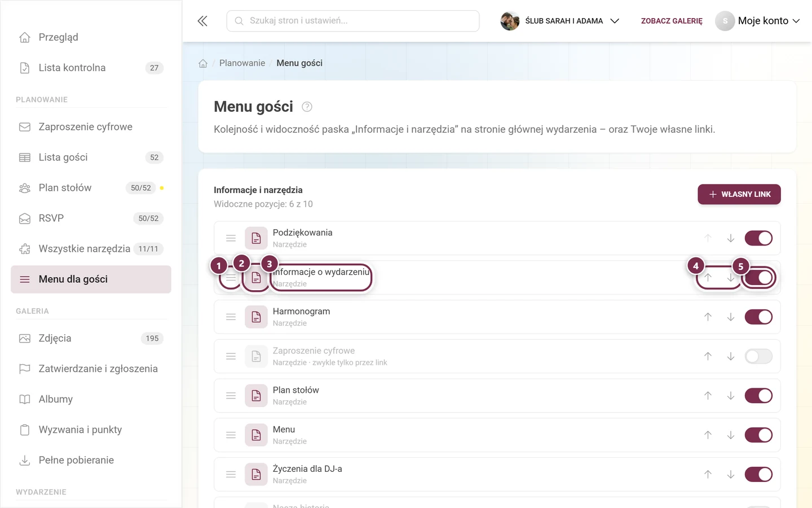This screenshot has height=508, width=812.
Task: Move Zaproszenie cyfrowe row down
Action: tap(730, 356)
